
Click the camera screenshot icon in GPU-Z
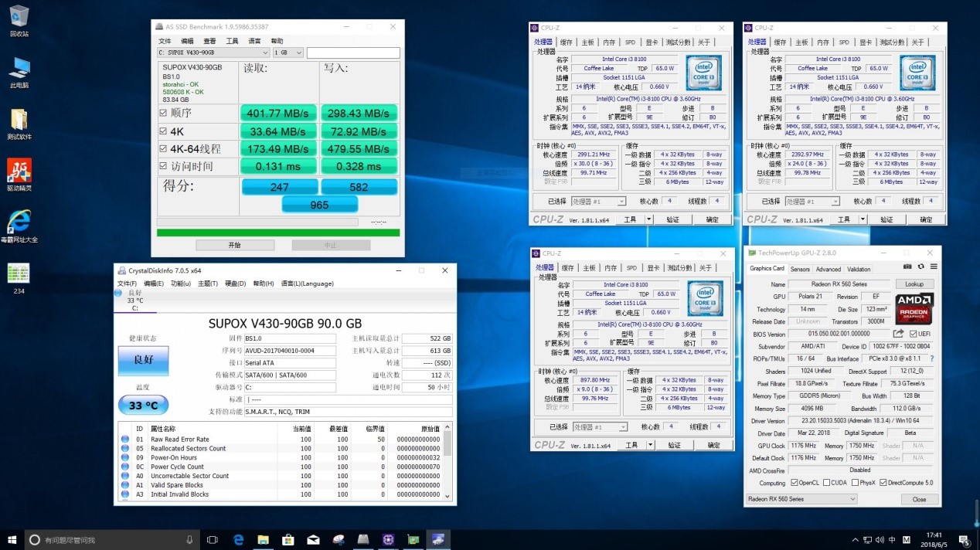tap(907, 266)
